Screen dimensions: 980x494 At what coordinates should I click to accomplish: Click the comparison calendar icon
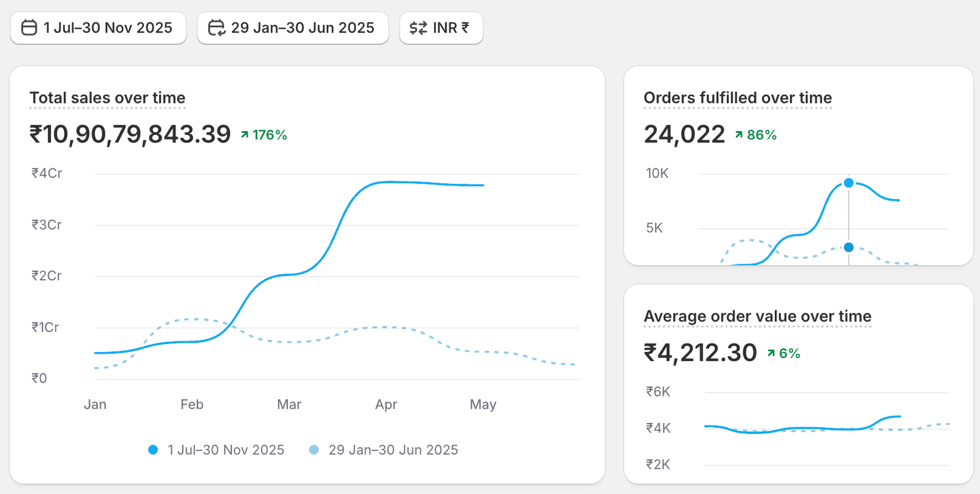coord(216,28)
